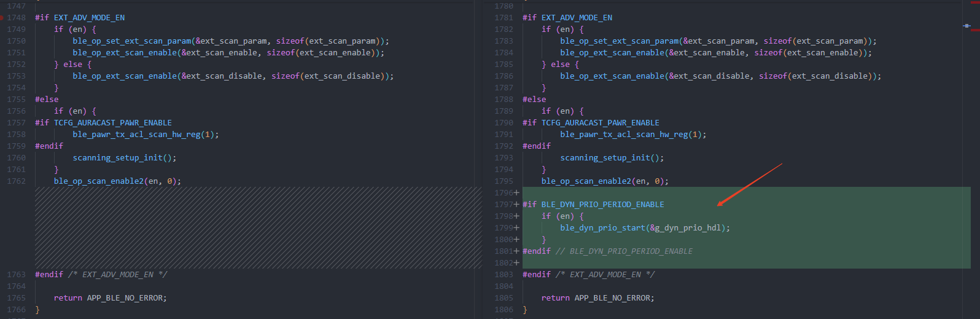Screen dimensions: 980x319
Task: Click 'ble_op_ext_scan_enable' on line 1784
Action: pos(612,53)
